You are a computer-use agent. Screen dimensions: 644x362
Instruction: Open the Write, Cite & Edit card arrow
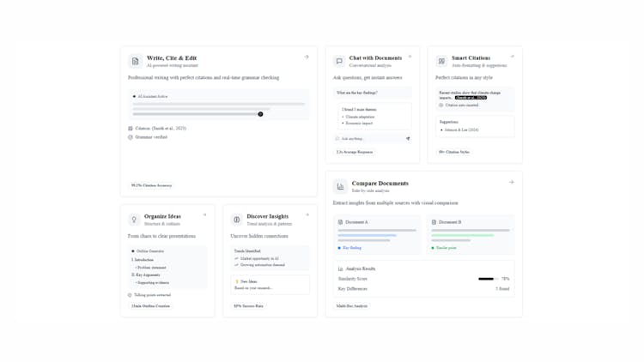[307, 57]
